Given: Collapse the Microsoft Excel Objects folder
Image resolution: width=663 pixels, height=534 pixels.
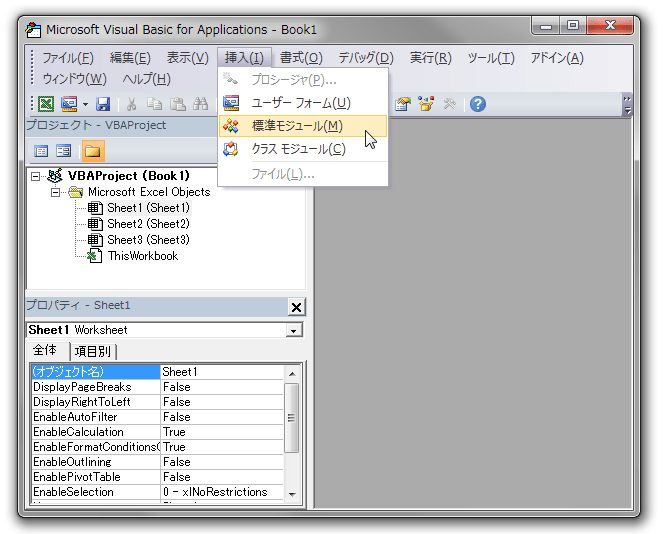Looking at the screenshot, I should pos(55,192).
